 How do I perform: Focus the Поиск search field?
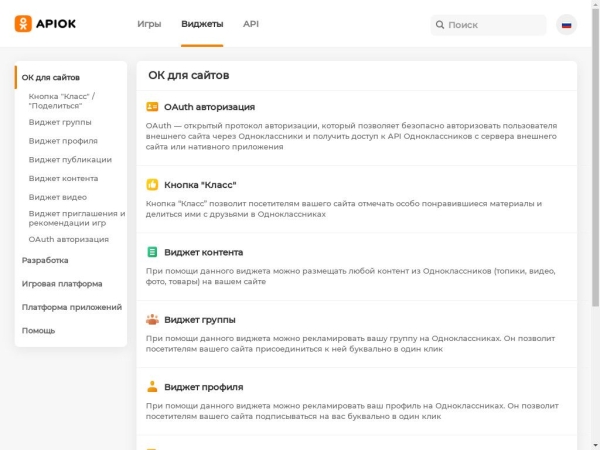pos(489,25)
